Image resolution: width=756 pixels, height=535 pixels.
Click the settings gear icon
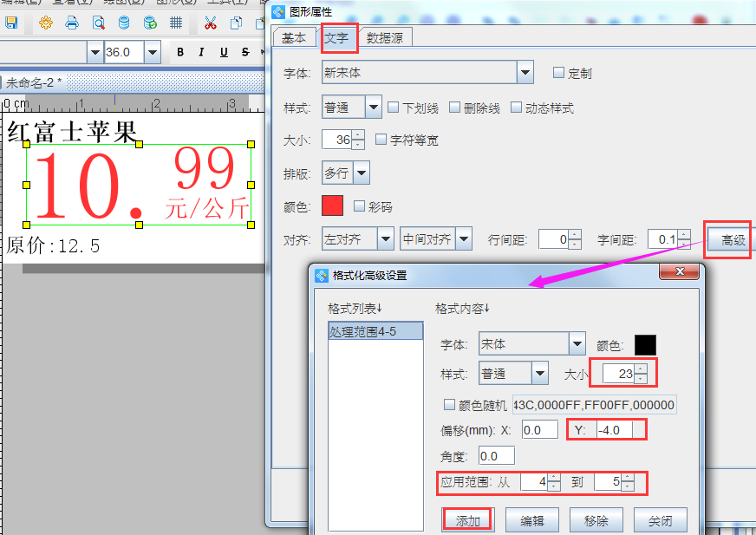45,23
